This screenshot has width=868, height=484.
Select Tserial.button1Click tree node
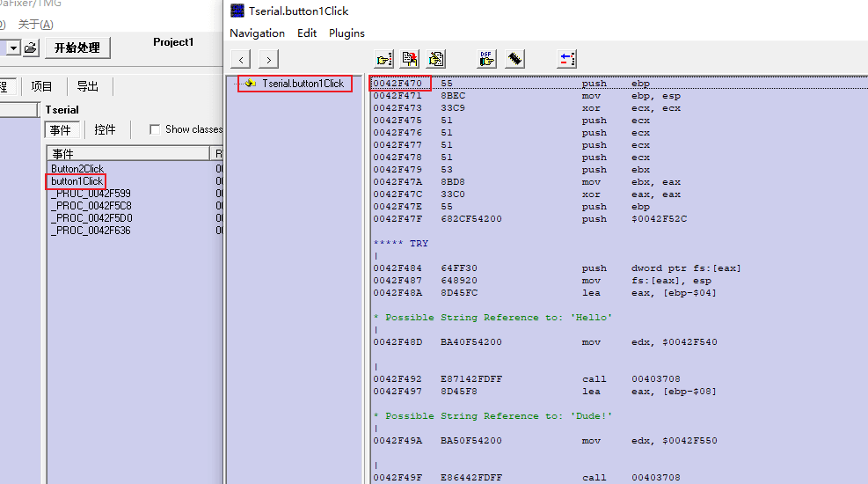point(303,84)
